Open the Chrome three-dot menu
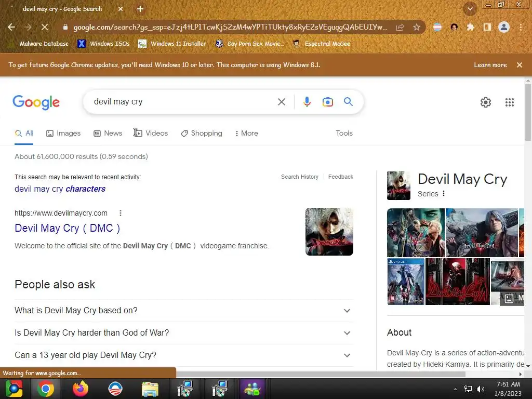Viewport: 532px width, 399px height. [521, 27]
